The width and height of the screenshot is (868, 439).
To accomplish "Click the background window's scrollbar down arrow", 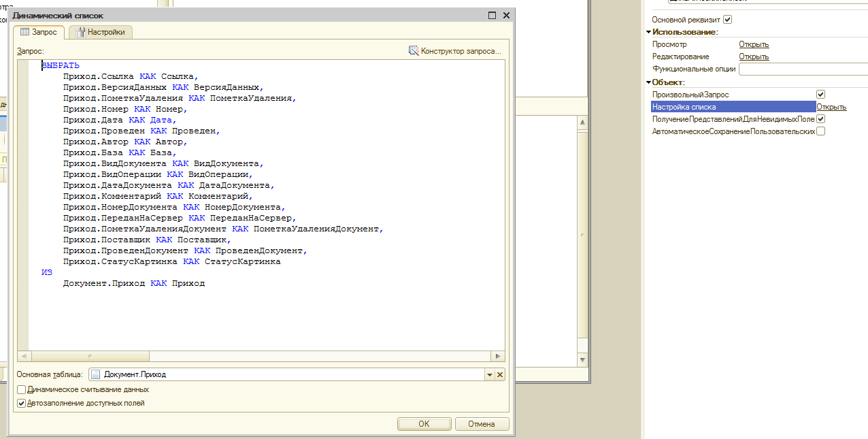I will [582, 360].
